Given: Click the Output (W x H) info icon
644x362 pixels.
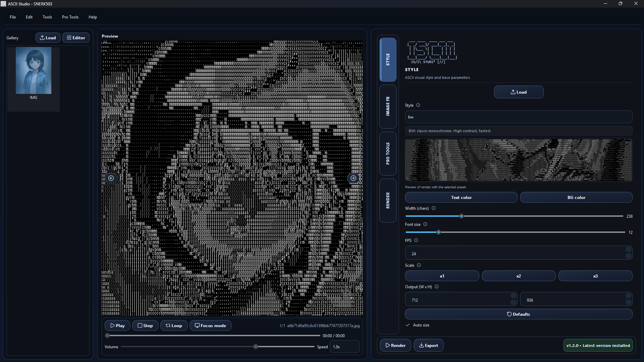Looking at the screenshot, I should point(437,287).
